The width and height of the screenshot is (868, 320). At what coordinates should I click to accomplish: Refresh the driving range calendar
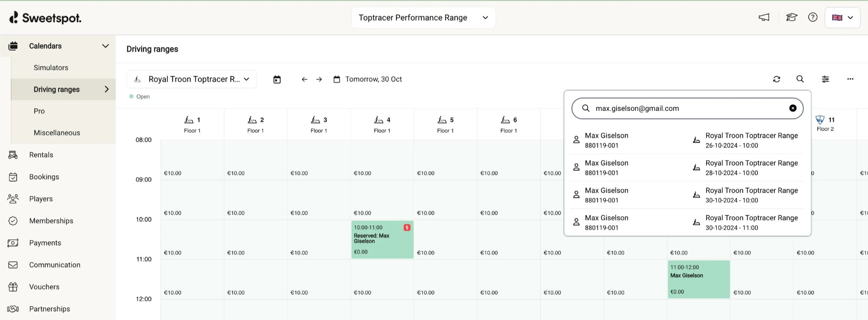point(777,79)
